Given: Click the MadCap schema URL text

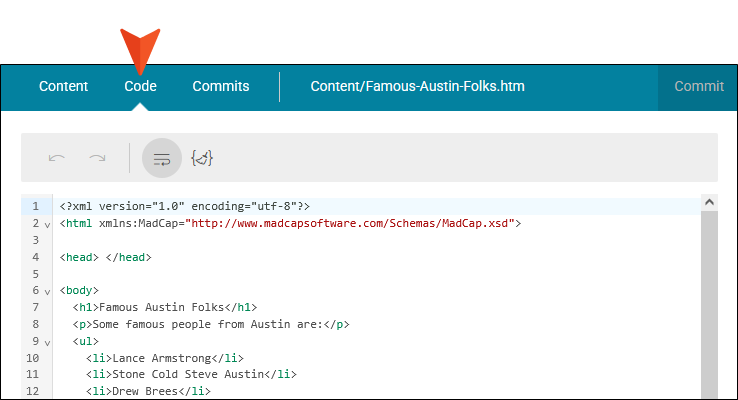Looking at the screenshot, I should [350, 223].
